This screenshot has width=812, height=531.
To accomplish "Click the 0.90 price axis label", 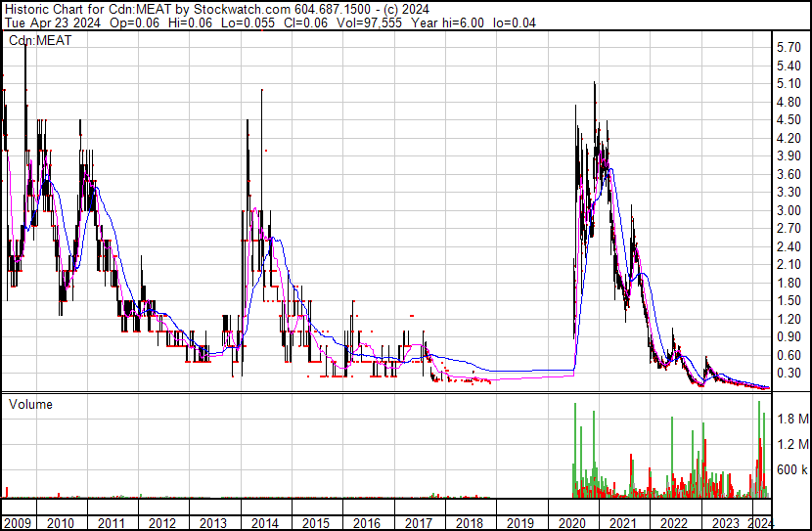I will [x=789, y=337].
